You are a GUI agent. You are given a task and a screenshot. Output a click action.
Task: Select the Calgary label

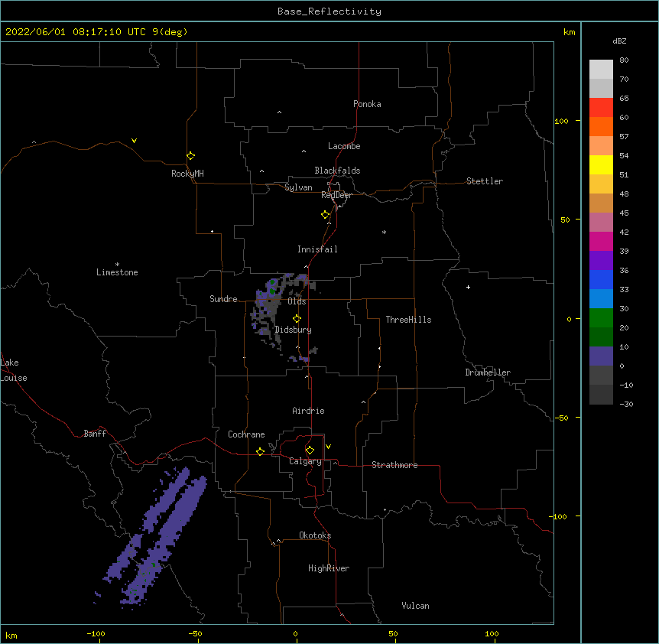(x=305, y=461)
